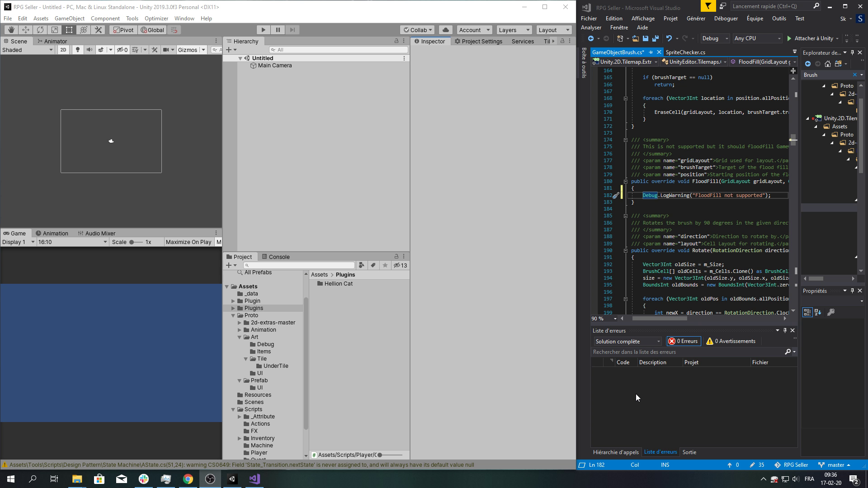
Task: Open Déboguer menu in Visual Studio
Action: pos(726,19)
